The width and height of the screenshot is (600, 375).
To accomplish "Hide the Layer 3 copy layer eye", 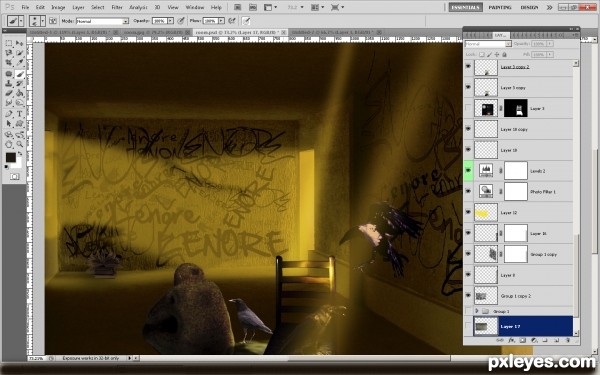I will 468,87.
